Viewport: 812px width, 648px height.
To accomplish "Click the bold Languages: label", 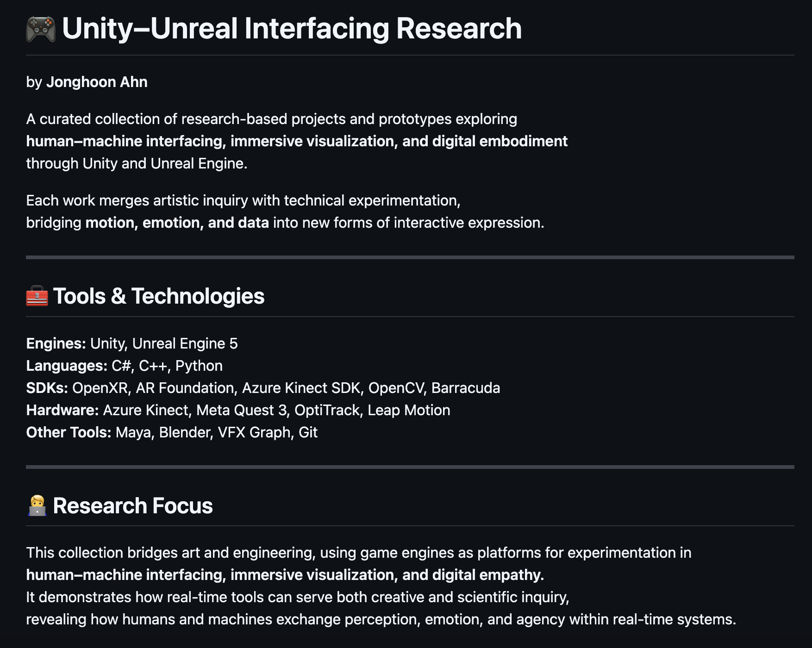I will coord(67,366).
